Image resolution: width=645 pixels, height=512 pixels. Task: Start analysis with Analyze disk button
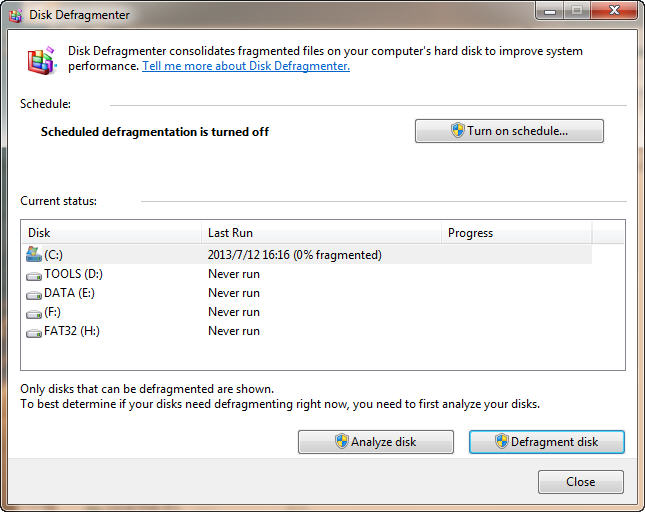pyautogui.click(x=376, y=442)
